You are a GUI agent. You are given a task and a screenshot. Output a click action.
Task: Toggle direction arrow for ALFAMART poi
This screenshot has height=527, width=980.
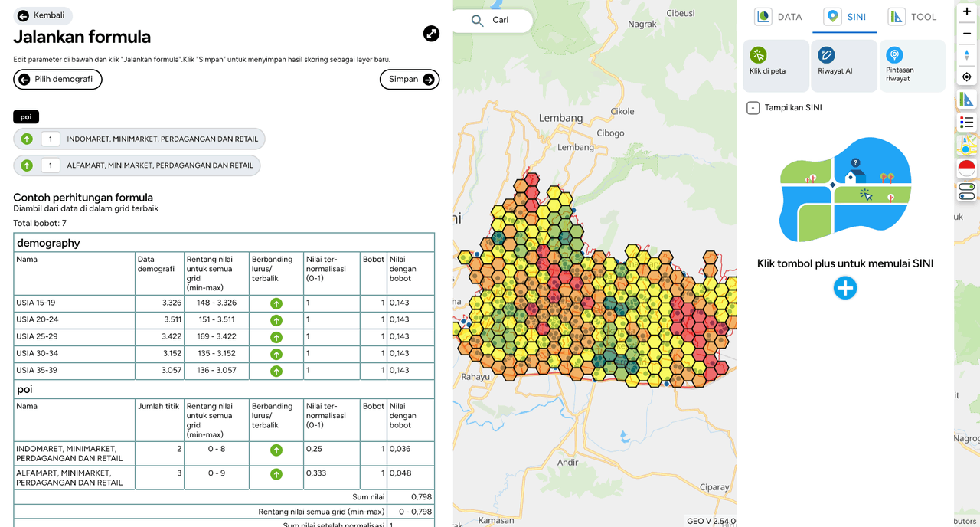pyautogui.click(x=27, y=165)
